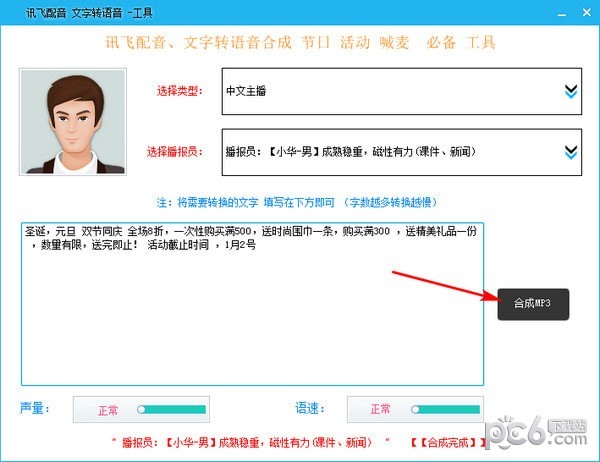Click the 选择播报员 label
This screenshot has height=462, width=600.
pos(174,152)
